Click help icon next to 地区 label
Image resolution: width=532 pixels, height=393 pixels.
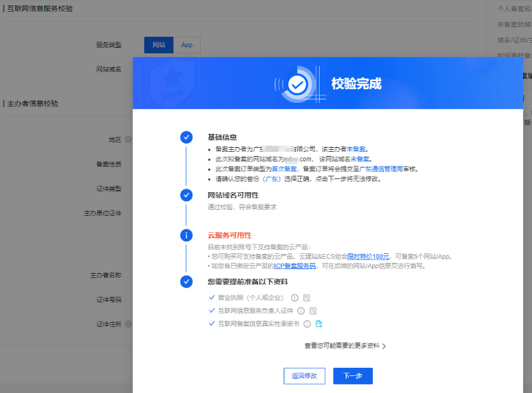[128, 139]
